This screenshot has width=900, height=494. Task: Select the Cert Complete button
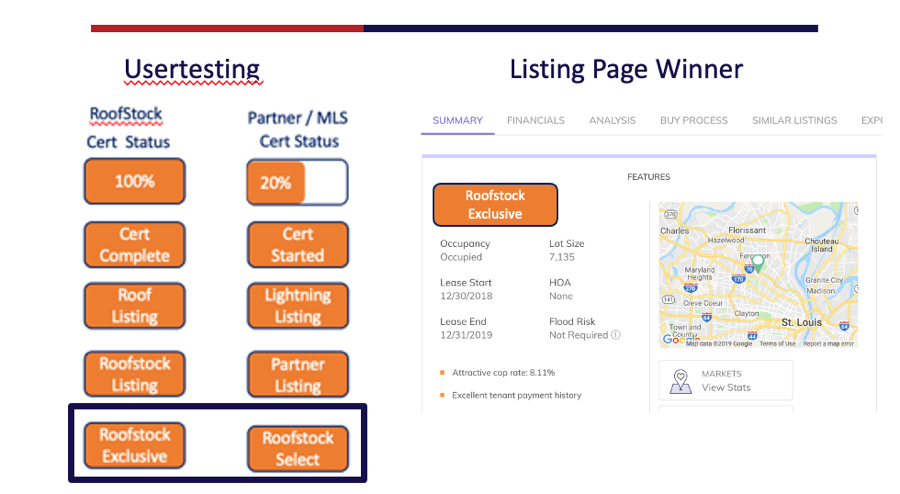point(134,245)
